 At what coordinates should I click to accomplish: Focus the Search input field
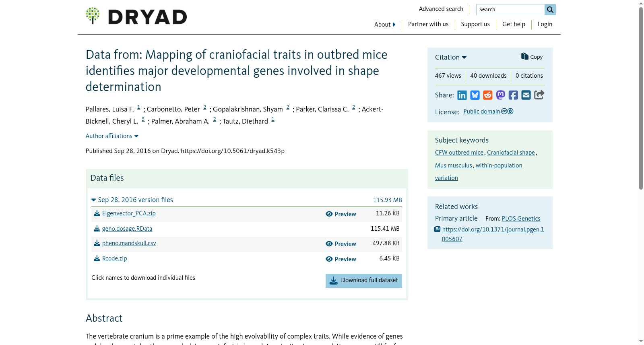coord(510,10)
